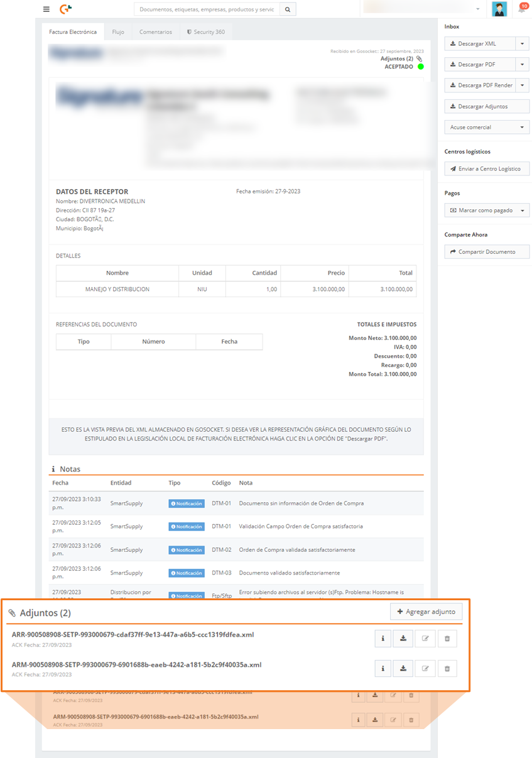Delete the ARR xml attachment in enlarged panel

(x=447, y=639)
